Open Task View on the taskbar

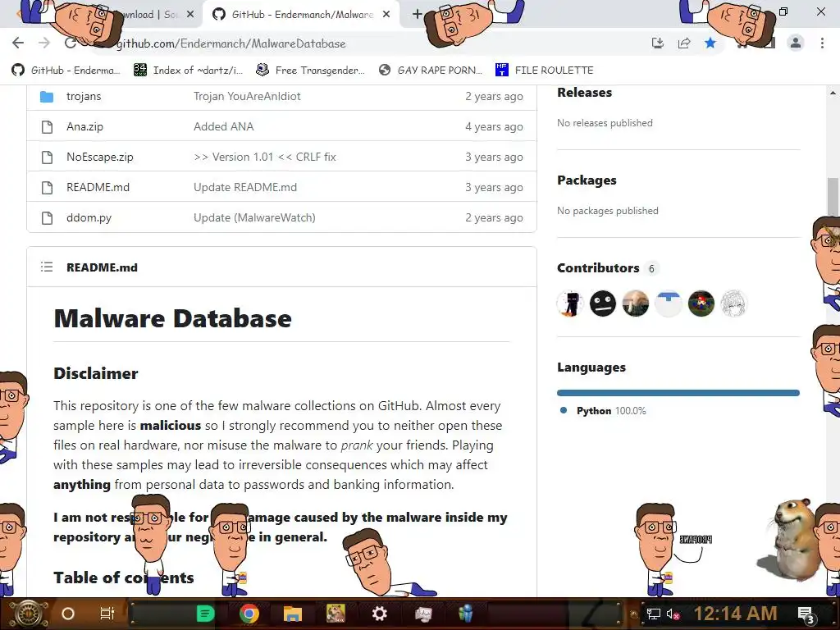pyautogui.click(x=107, y=614)
